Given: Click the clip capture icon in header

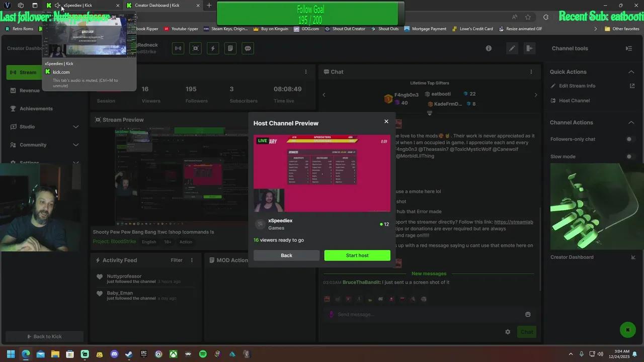Looking at the screenshot, I should tap(195, 48).
